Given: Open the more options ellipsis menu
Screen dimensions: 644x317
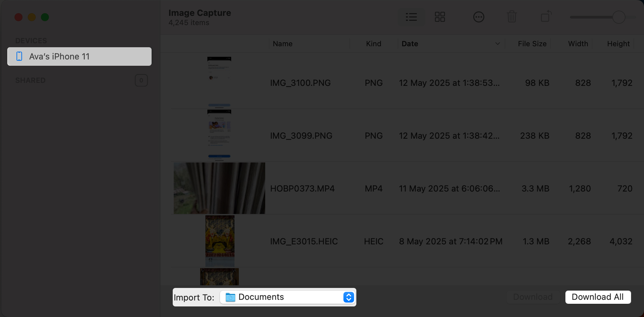Looking at the screenshot, I should tap(479, 17).
